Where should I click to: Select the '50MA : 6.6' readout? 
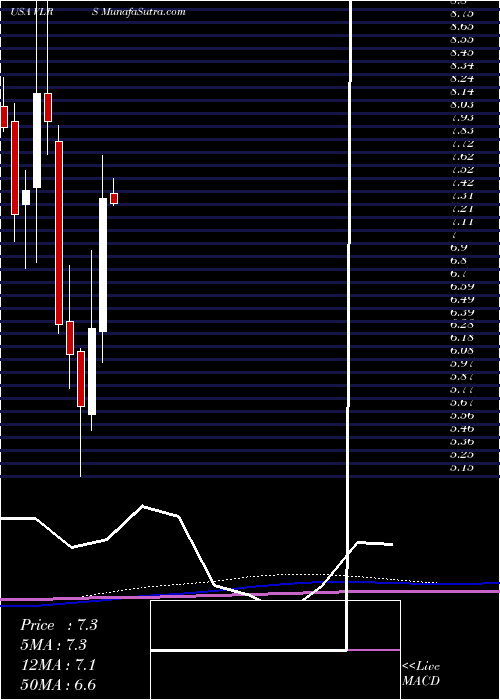(58, 685)
